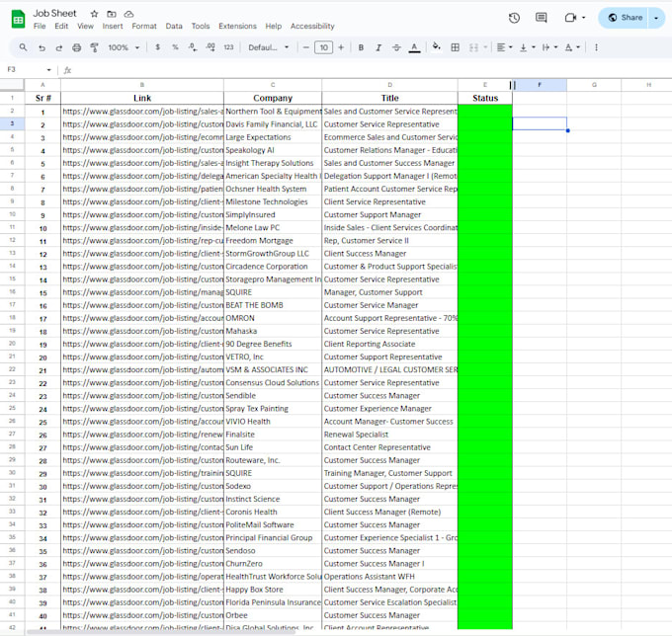Show more toolbar options
This screenshot has height=636, width=672.
point(596,47)
